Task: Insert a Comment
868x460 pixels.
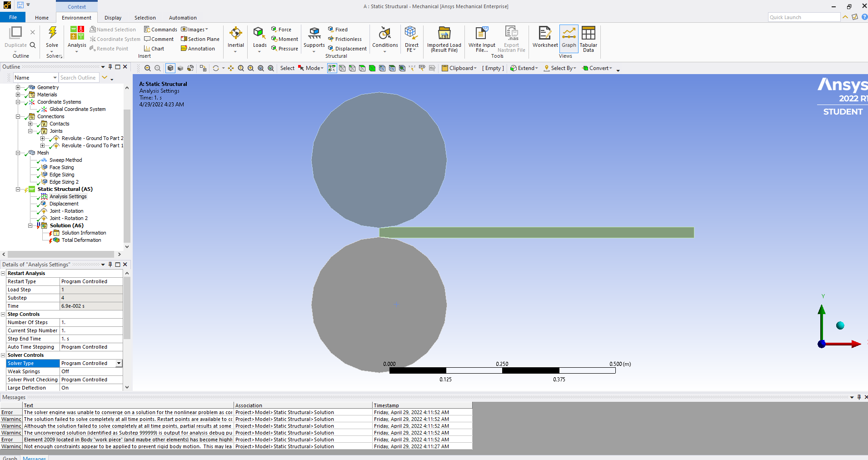Action: (159, 39)
